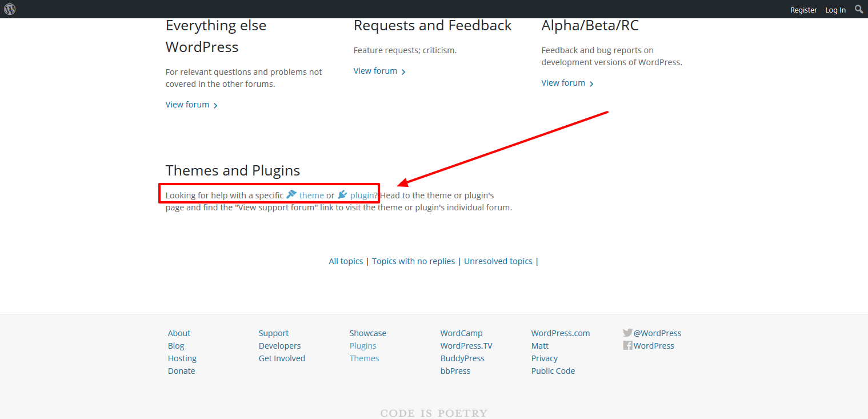Open the search magnifier icon
This screenshot has height=419, width=868.
point(859,9)
